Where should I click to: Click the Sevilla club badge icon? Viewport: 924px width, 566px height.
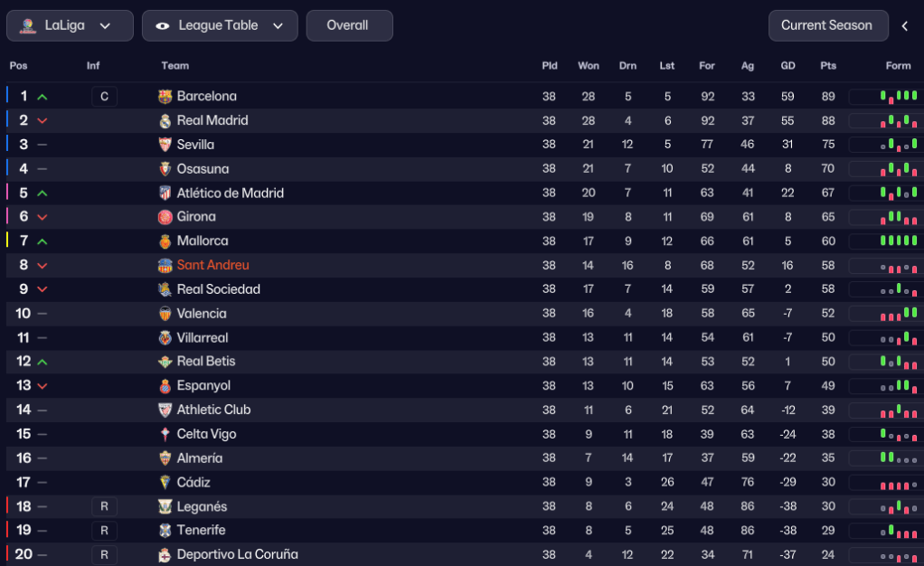(x=165, y=145)
